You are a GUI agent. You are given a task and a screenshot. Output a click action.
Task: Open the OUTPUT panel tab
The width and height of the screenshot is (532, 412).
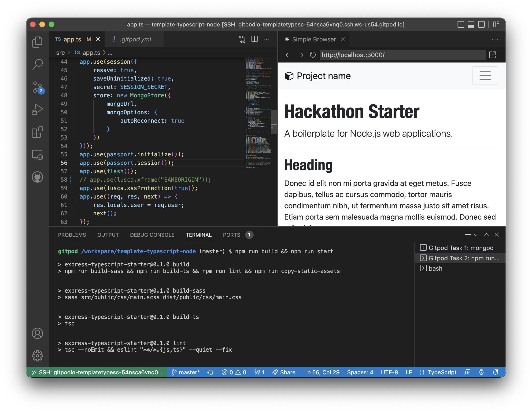[108, 235]
